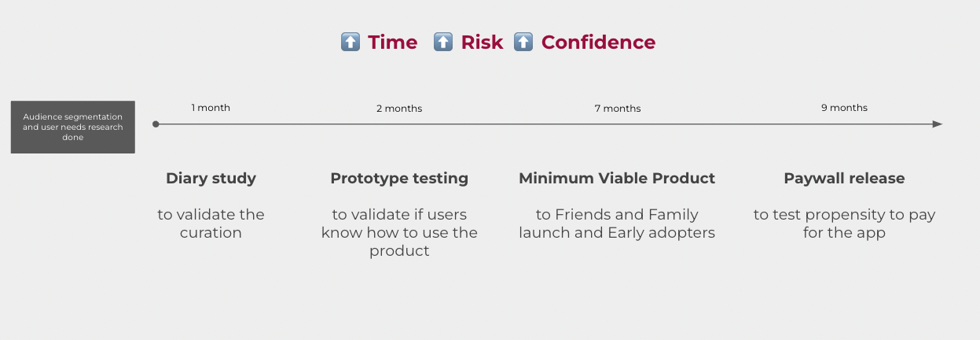Select the red "Confidence" heading word
The image size is (980, 340).
coord(598,42)
